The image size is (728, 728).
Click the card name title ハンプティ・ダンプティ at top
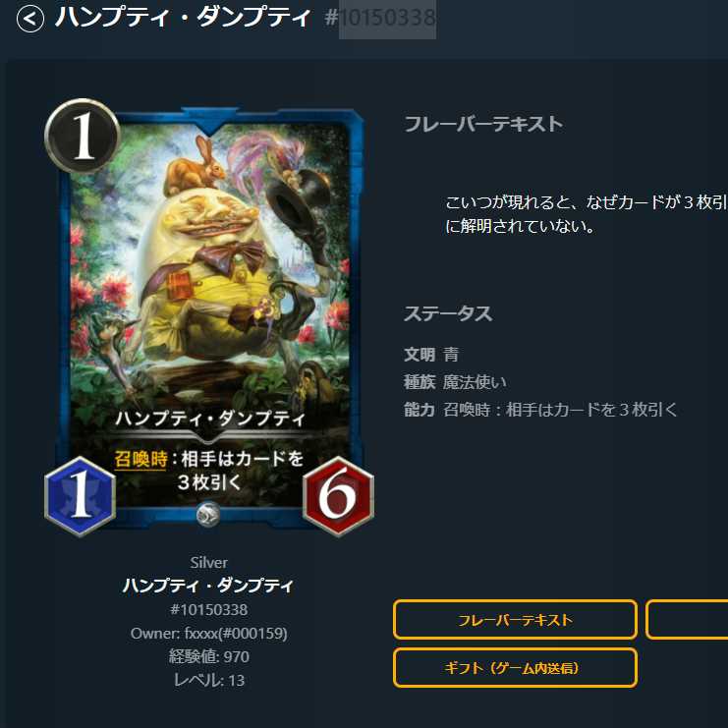(x=183, y=18)
